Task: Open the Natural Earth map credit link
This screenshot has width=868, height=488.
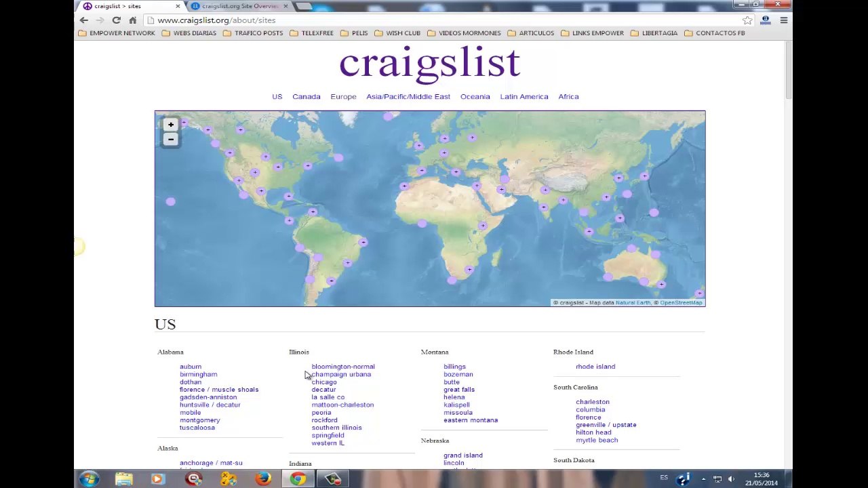Action: 633,303
